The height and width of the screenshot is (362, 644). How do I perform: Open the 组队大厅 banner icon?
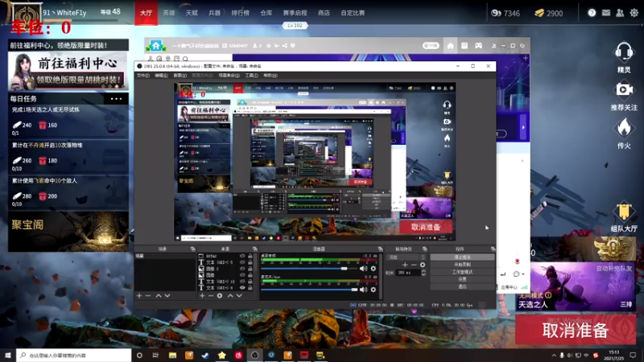click(x=623, y=212)
